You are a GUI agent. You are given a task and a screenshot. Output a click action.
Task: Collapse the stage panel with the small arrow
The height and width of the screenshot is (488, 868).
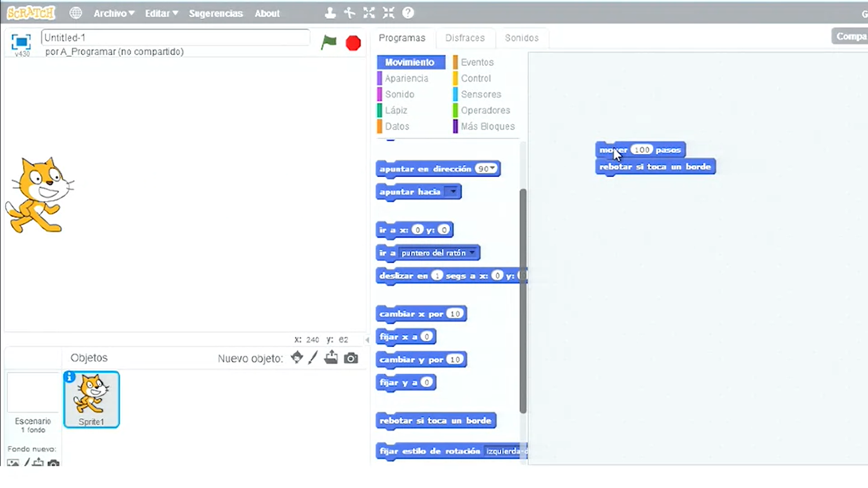point(367,340)
